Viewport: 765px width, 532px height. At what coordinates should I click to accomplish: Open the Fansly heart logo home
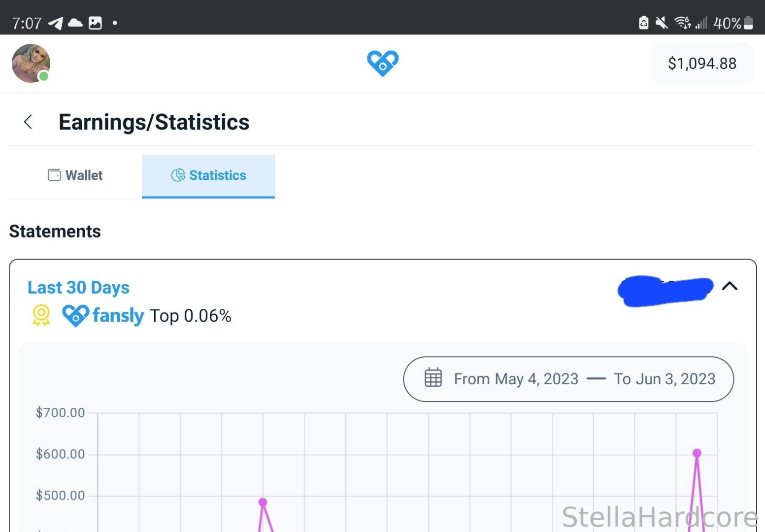click(x=383, y=64)
